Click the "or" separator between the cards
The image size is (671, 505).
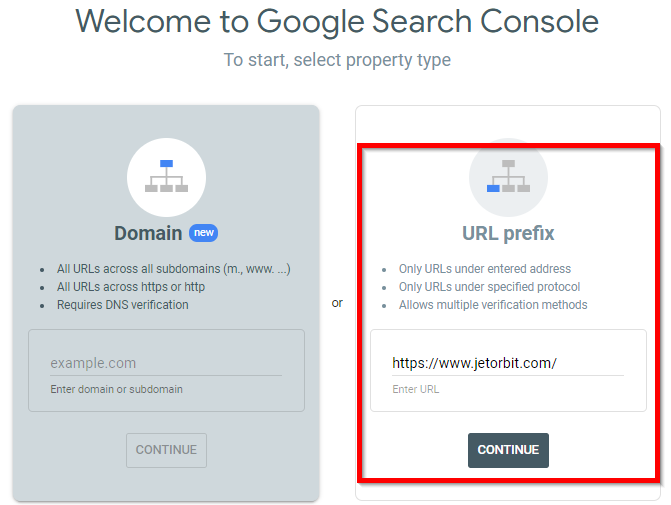[x=337, y=303]
